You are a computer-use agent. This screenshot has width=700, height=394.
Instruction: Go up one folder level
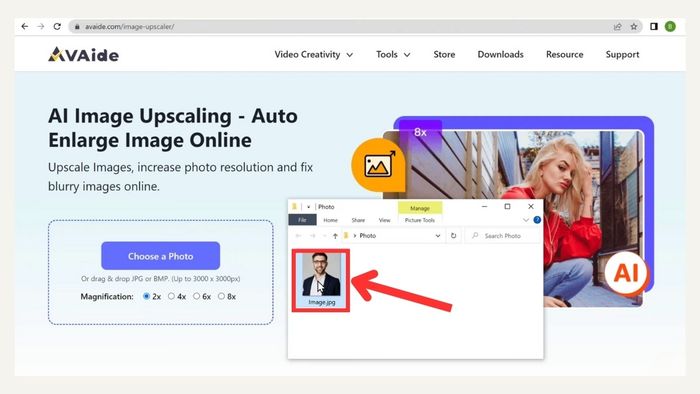[x=335, y=236]
